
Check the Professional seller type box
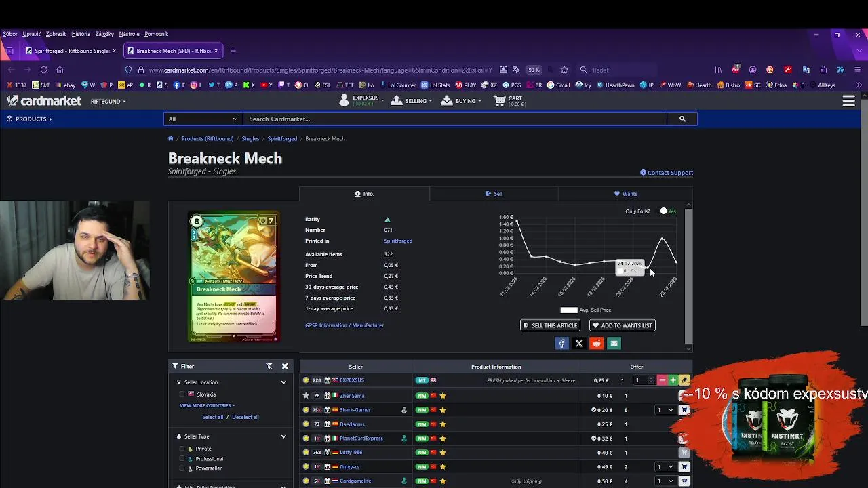(x=182, y=459)
